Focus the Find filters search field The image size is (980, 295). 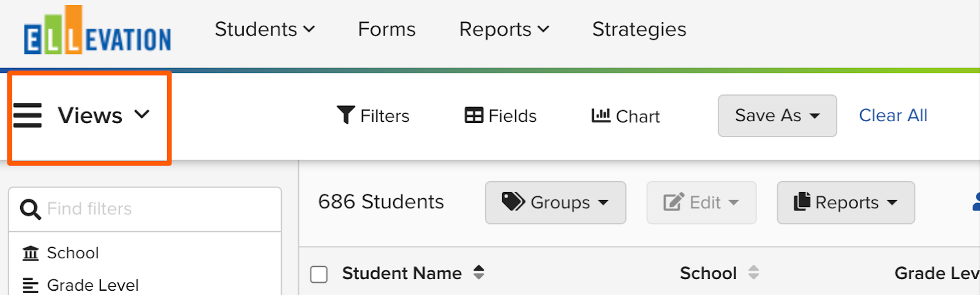(145, 209)
